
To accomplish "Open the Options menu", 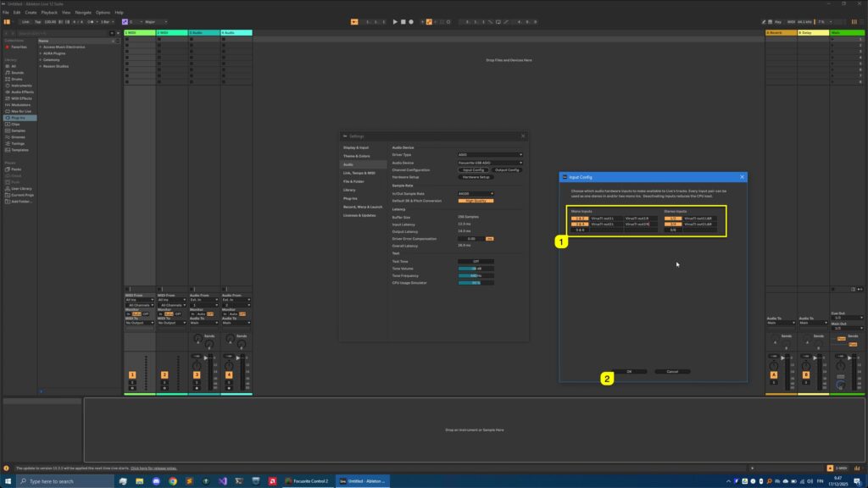I will 103,12.
